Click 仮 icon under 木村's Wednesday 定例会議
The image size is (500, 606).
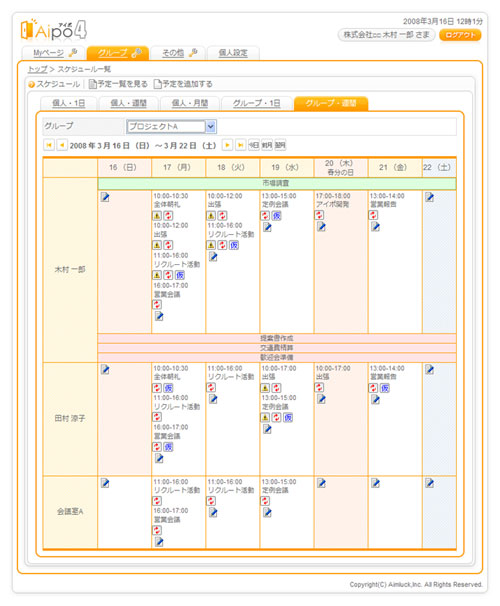click(x=277, y=216)
